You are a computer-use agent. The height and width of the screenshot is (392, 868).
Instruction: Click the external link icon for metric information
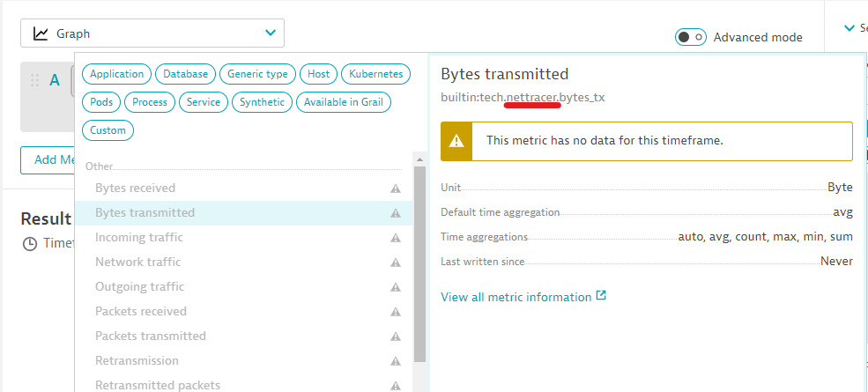601,296
